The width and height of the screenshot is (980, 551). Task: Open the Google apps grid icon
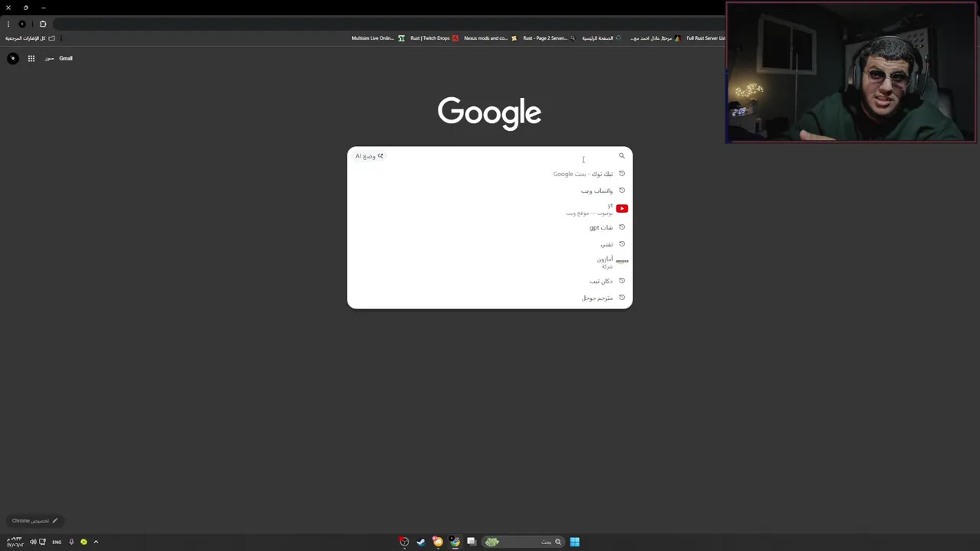click(31, 58)
